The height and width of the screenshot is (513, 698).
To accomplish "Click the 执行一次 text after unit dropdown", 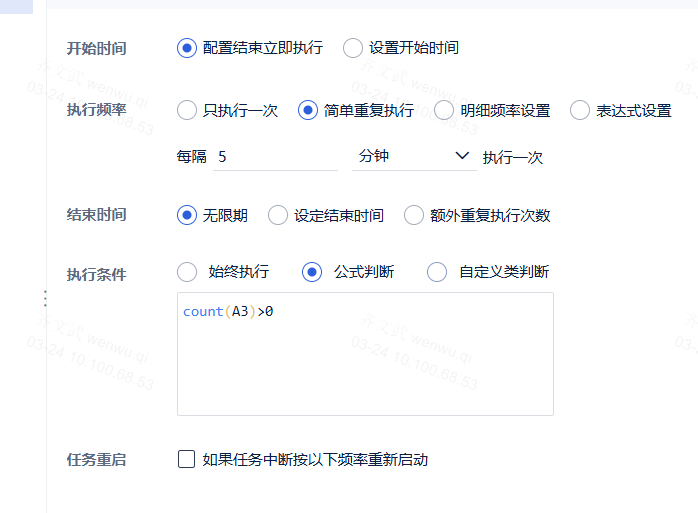I will [513, 157].
